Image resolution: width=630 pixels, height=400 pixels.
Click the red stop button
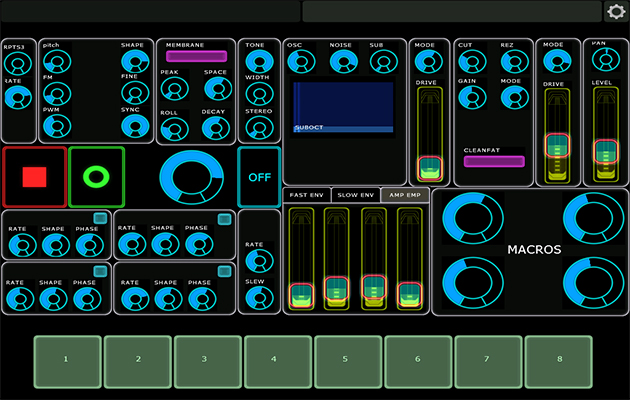click(x=35, y=177)
